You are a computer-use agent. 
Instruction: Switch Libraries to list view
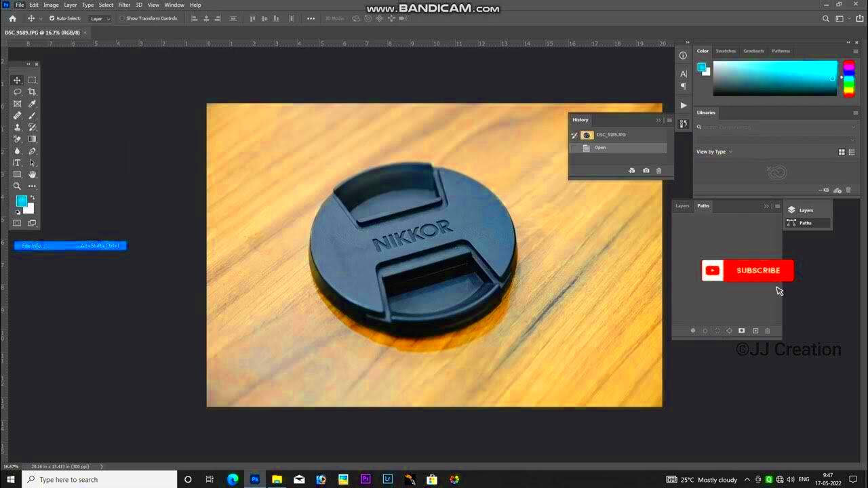pyautogui.click(x=852, y=152)
